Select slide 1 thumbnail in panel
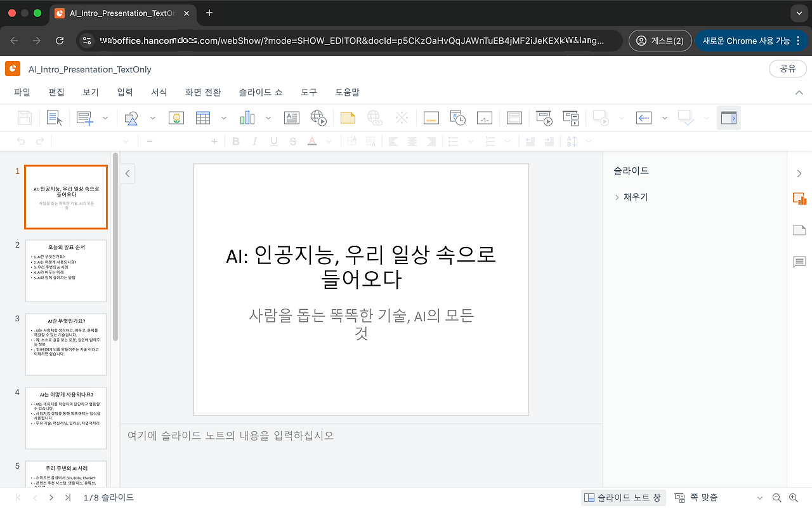Viewport: 812px width, 508px height. click(66, 197)
